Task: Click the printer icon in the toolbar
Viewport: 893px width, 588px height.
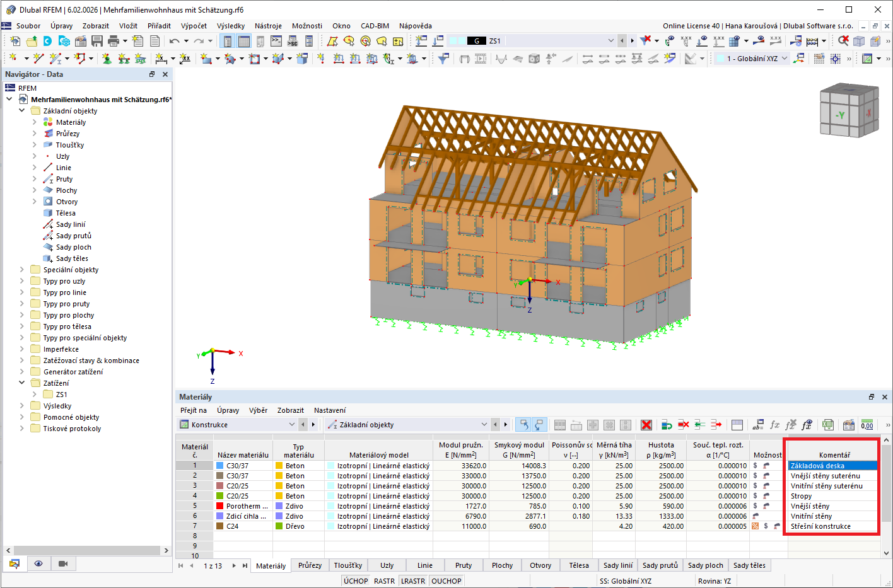Action: [x=114, y=41]
